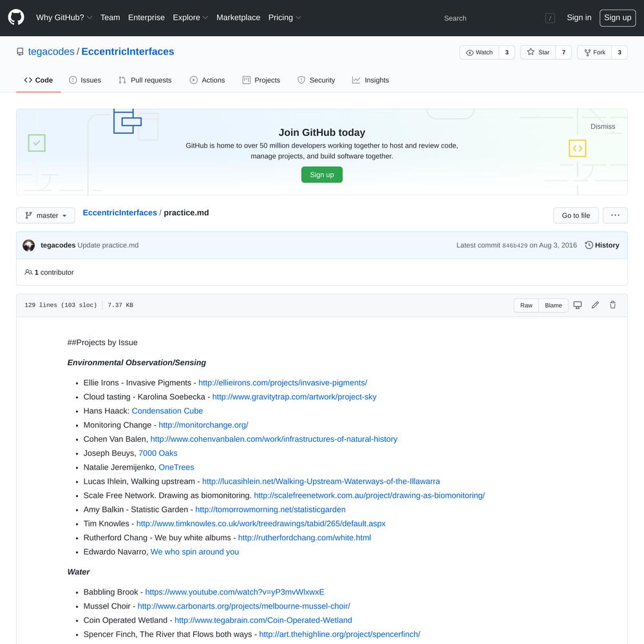Screen dimensions: 644x644
Task: Open the melbourne-mussel-choir link
Action: [x=243, y=606]
